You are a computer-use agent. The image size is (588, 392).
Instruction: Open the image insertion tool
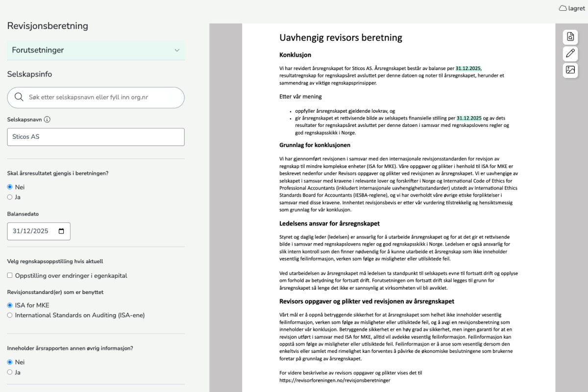point(570,71)
